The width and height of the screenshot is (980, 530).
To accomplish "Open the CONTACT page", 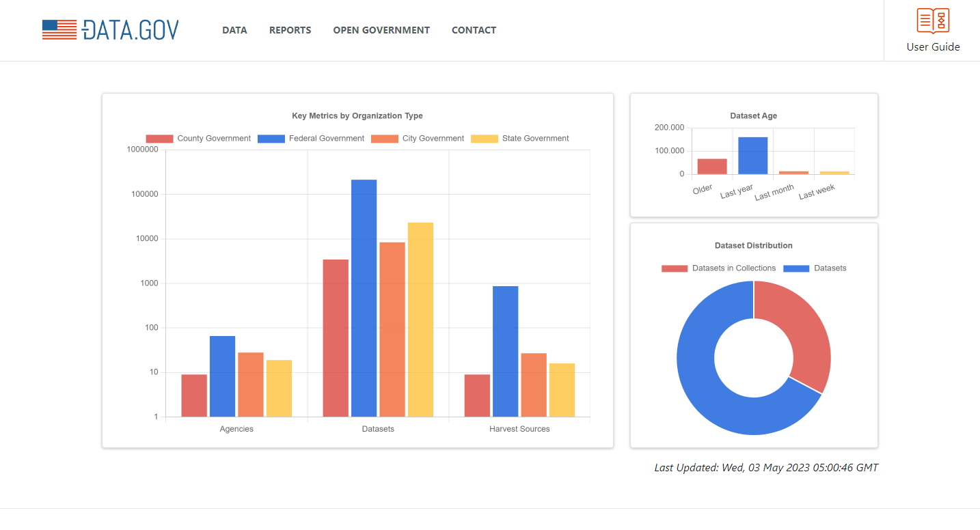I will pyautogui.click(x=474, y=30).
